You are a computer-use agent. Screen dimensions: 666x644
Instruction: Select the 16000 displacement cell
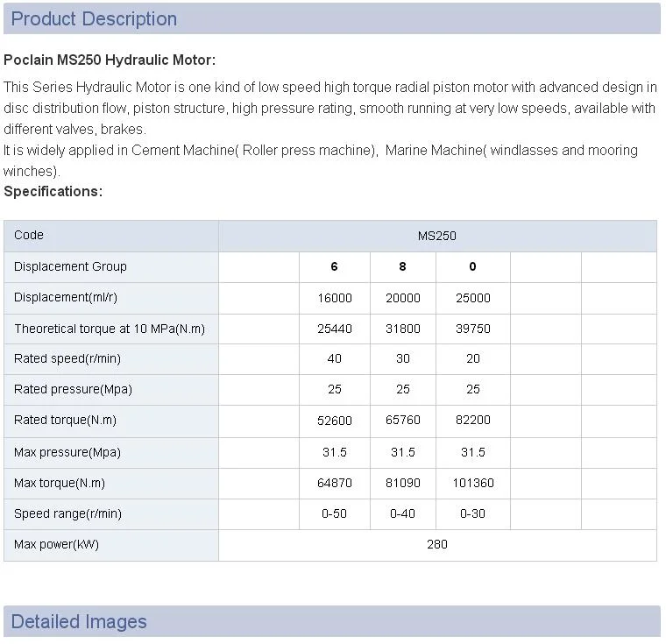coord(335,298)
